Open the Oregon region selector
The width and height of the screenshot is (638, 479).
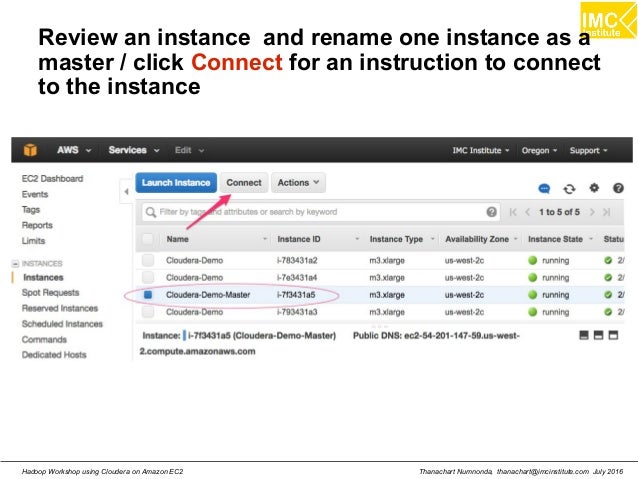(539, 151)
